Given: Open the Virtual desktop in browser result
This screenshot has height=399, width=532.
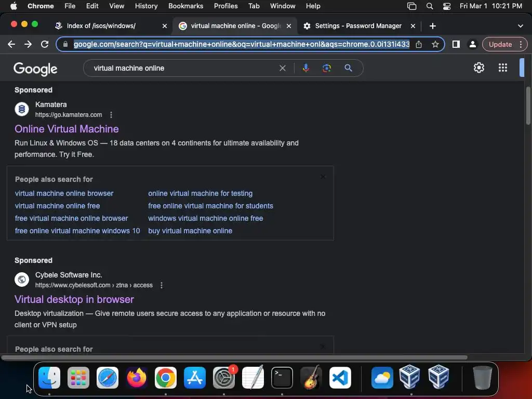Looking at the screenshot, I should coord(74,299).
